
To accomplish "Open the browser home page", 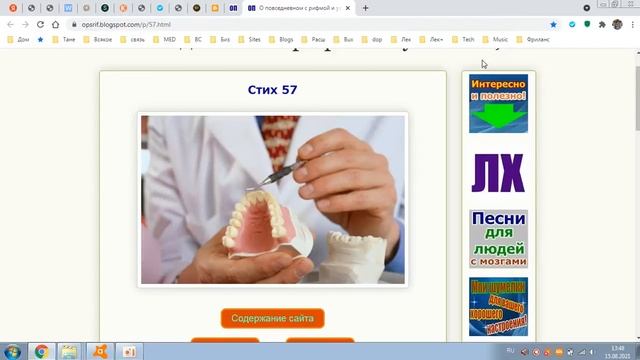I will coord(56,24).
